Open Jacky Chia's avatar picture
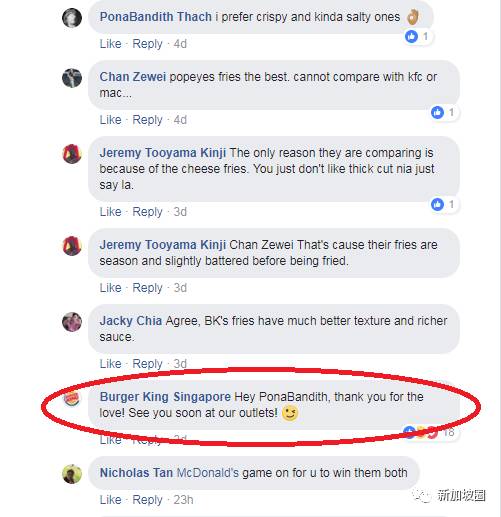 (72, 322)
